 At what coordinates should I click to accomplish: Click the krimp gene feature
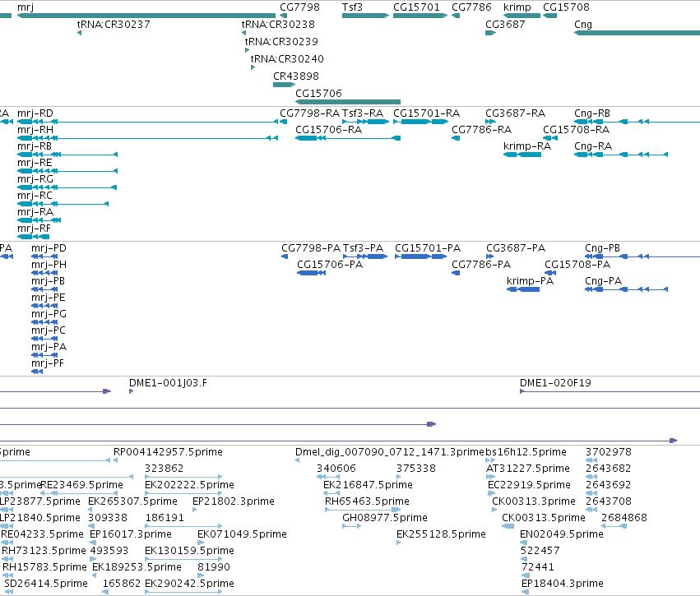pyautogui.click(x=522, y=16)
